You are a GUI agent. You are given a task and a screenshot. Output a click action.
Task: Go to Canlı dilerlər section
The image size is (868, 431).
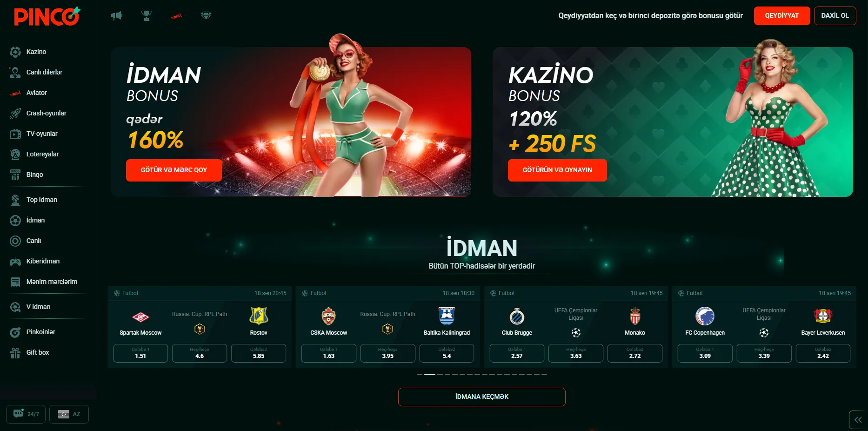44,72
